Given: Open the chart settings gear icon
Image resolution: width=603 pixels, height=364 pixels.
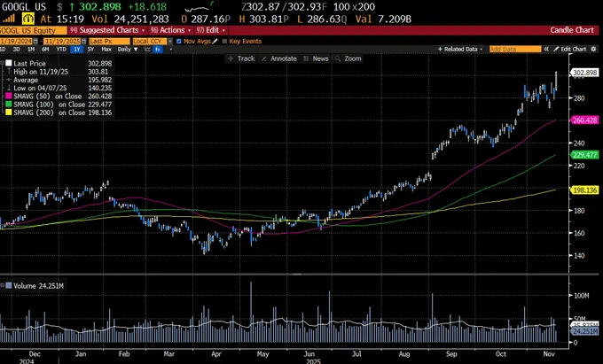Looking at the screenshot, I should [594, 49].
